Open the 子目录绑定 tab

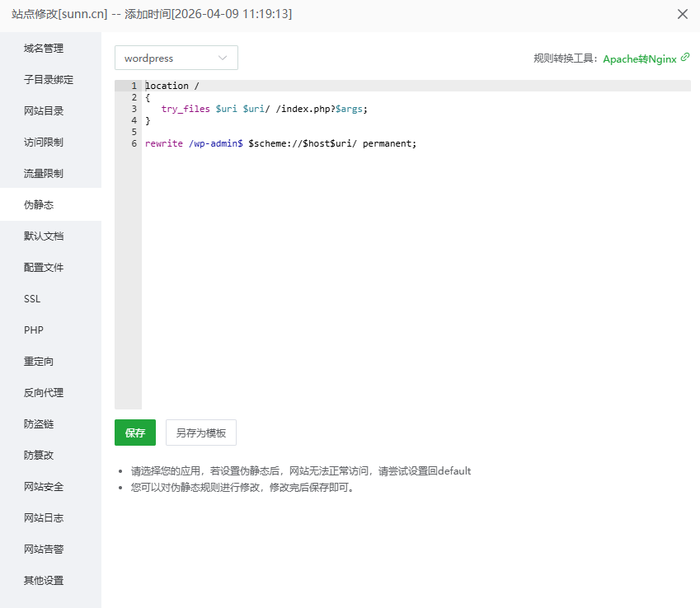point(49,80)
